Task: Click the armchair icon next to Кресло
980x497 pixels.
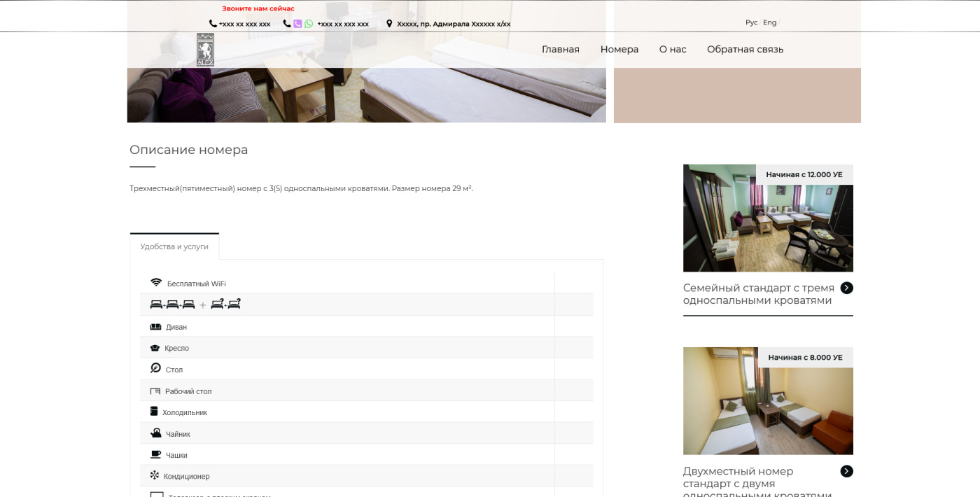Action: (155, 348)
